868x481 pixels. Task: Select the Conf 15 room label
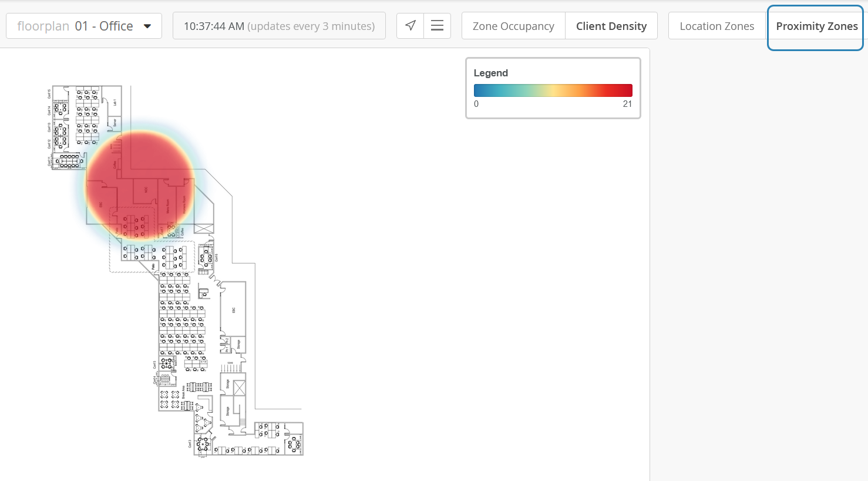(49, 94)
